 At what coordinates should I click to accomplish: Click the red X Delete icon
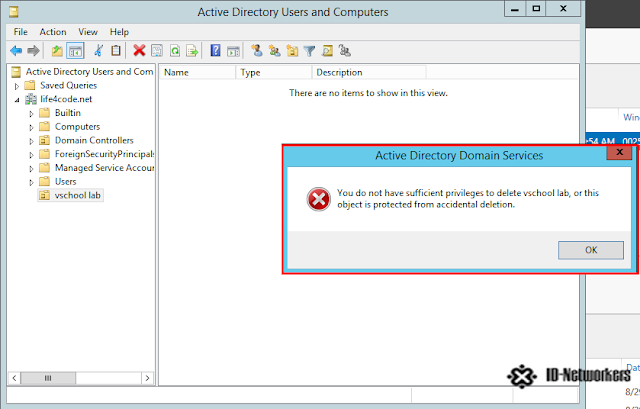[x=139, y=51]
